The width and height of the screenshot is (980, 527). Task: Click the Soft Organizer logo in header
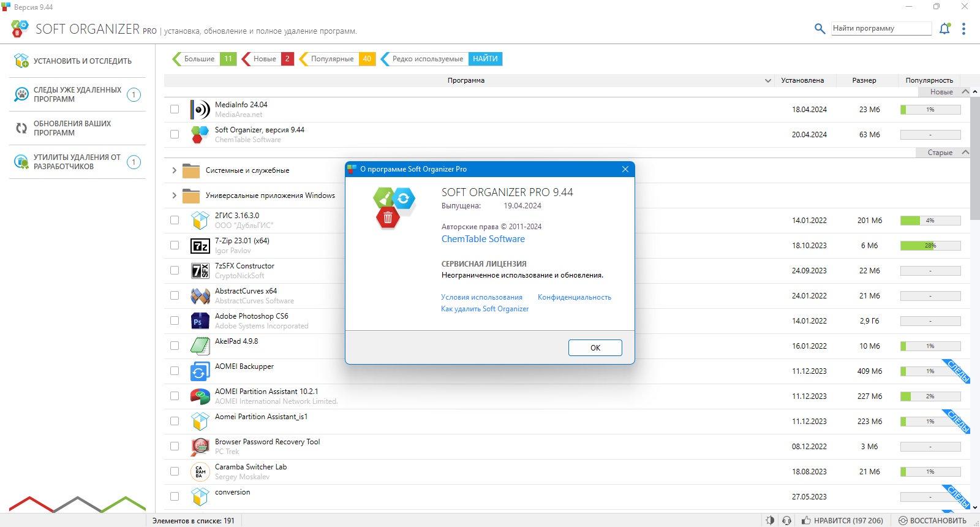[x=20, y=28]
